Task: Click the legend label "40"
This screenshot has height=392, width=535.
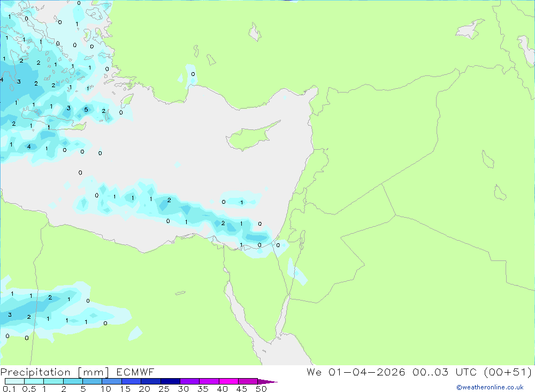Action: 223,389
